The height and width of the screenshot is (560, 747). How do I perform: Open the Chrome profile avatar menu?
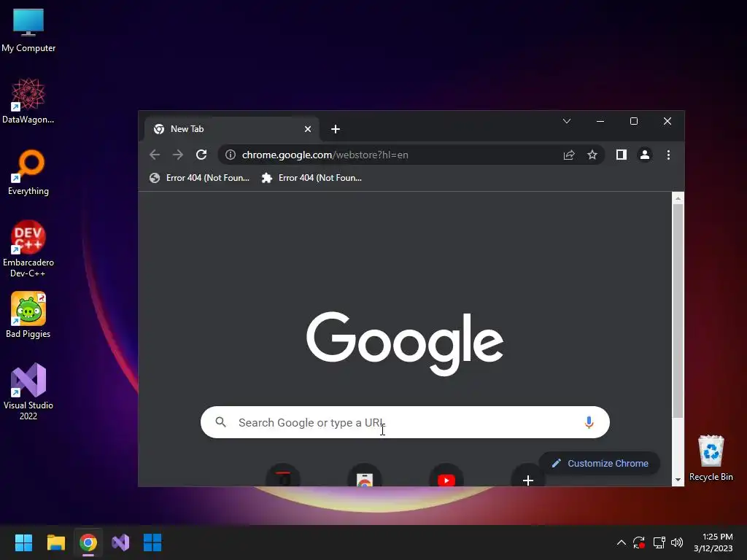[x=645, y=155]
